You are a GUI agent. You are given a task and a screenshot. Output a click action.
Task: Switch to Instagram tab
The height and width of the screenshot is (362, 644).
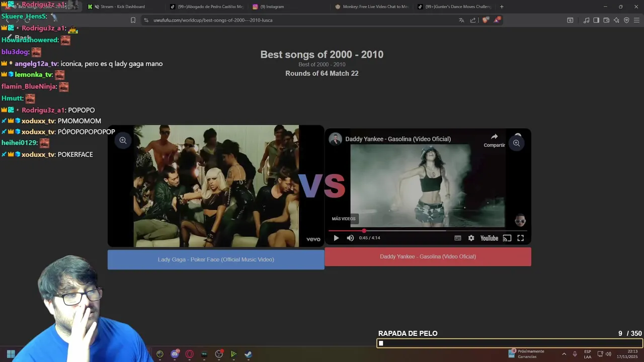coord(289,7)
